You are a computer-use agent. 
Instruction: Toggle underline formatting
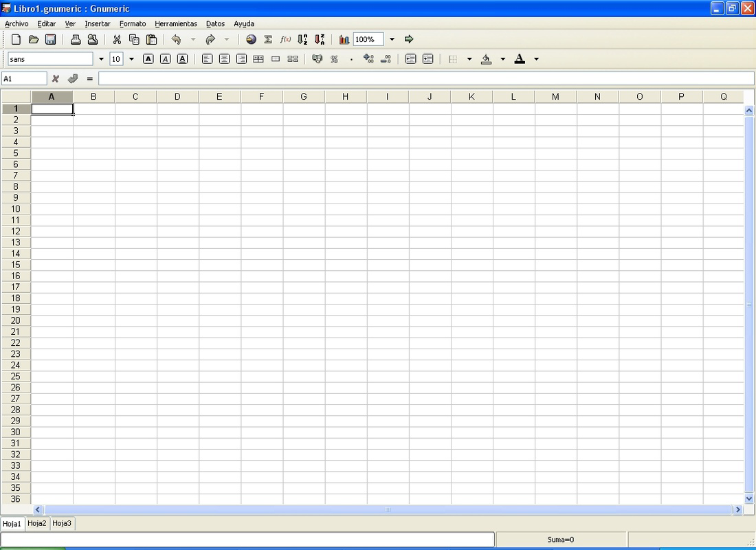click(x=182, y=58)
